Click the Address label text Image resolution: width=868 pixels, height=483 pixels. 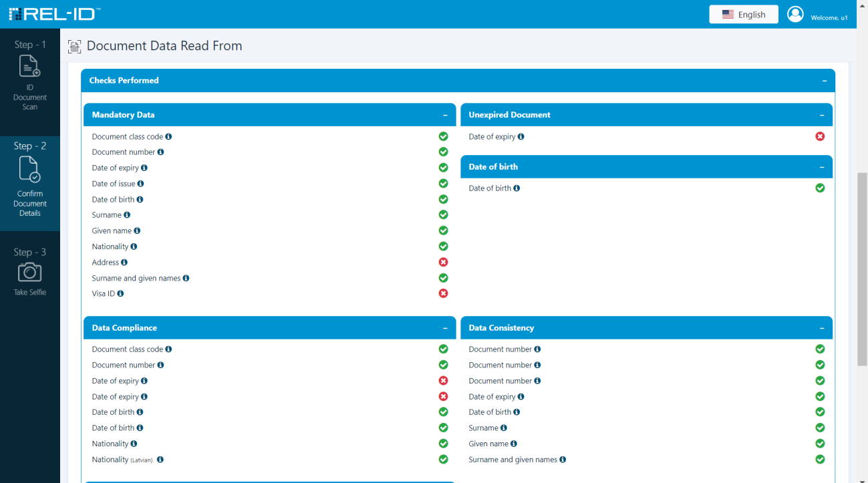[106, 263]
